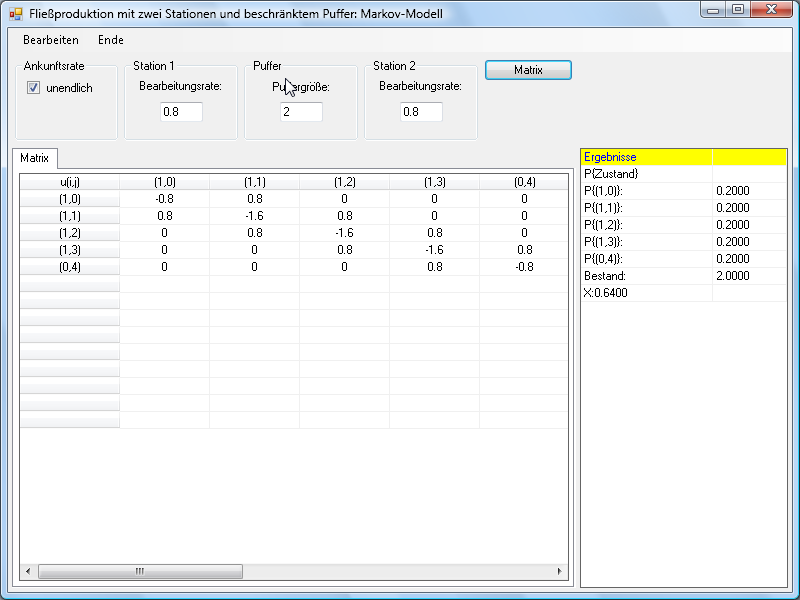
Task: Click the u(i,j) corner header cell
Action: [69, 182]
